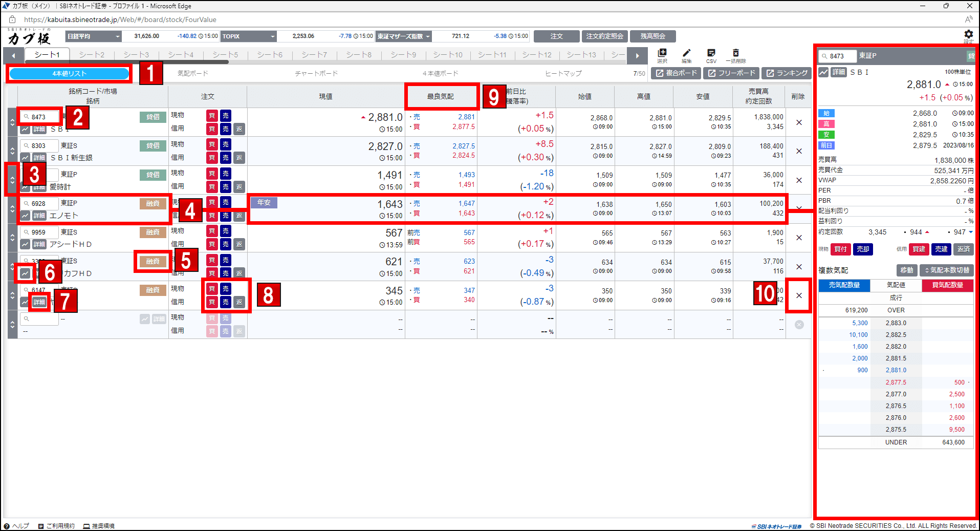This screenshot has width=980, height=531.
Task: Switch to the シート10 tab
Action: 448,55
